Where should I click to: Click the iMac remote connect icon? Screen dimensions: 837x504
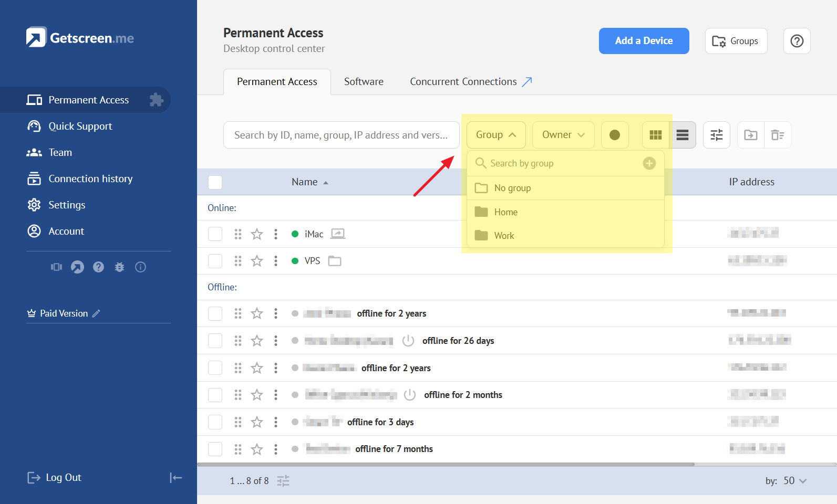tap(337, 234)
